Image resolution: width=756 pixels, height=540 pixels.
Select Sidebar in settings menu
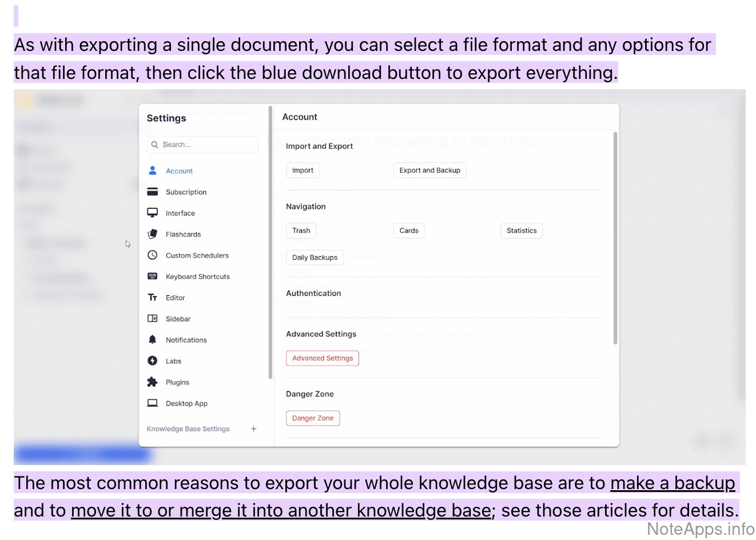pos(178,319)
